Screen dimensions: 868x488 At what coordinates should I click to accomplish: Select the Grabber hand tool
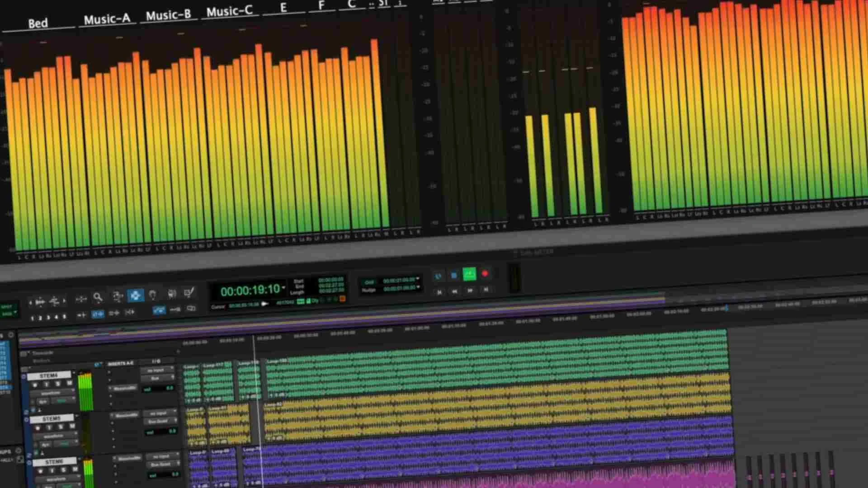153,295
